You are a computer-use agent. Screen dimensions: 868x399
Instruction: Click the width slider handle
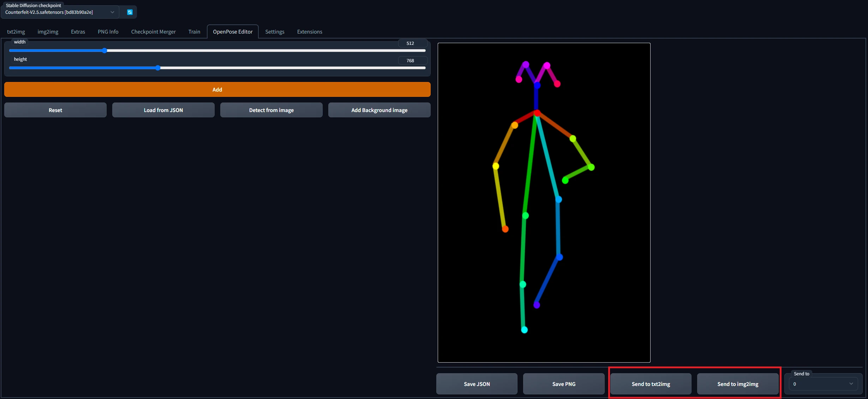104,51
